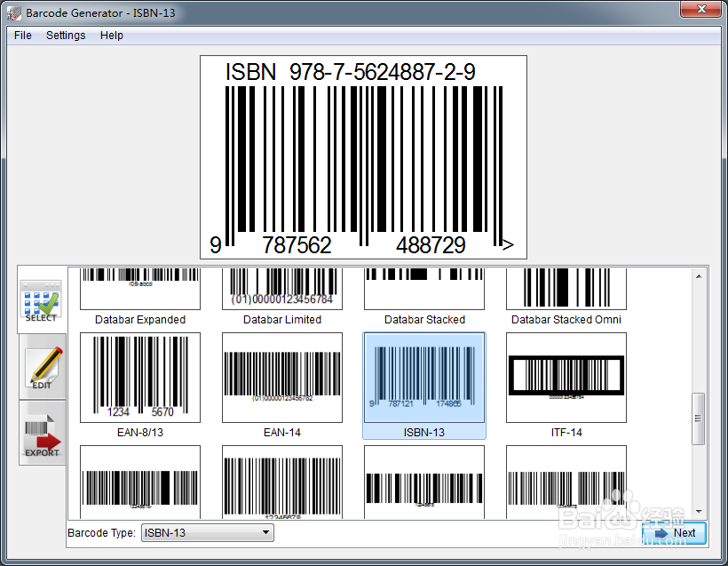Image resolution: width=728 pixels, height=566 pixels.
Task: Click the scrollbar down arrow in barcode list
Action: tap(699, 512)
